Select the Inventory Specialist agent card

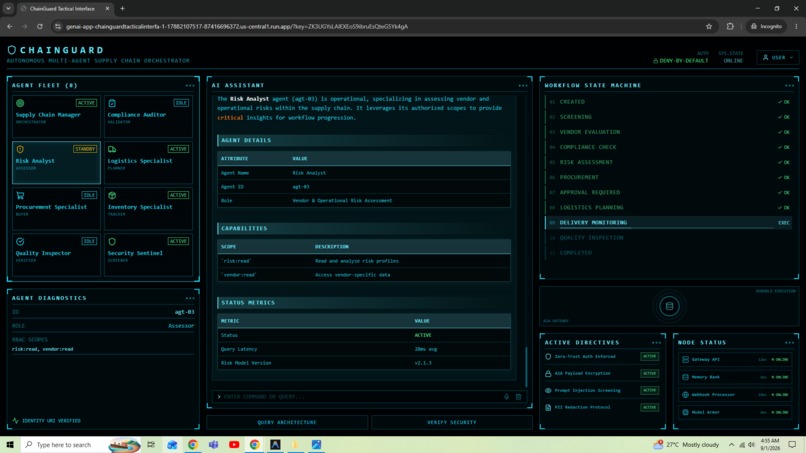148,209
